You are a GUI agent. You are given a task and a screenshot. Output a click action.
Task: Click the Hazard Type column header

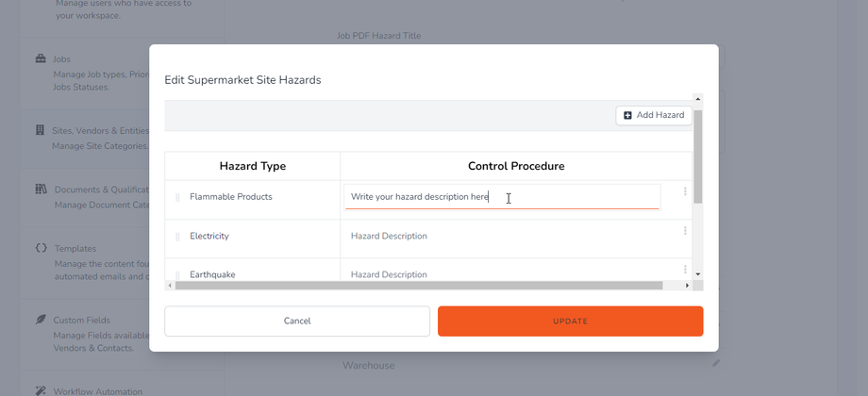click(252, 166)
